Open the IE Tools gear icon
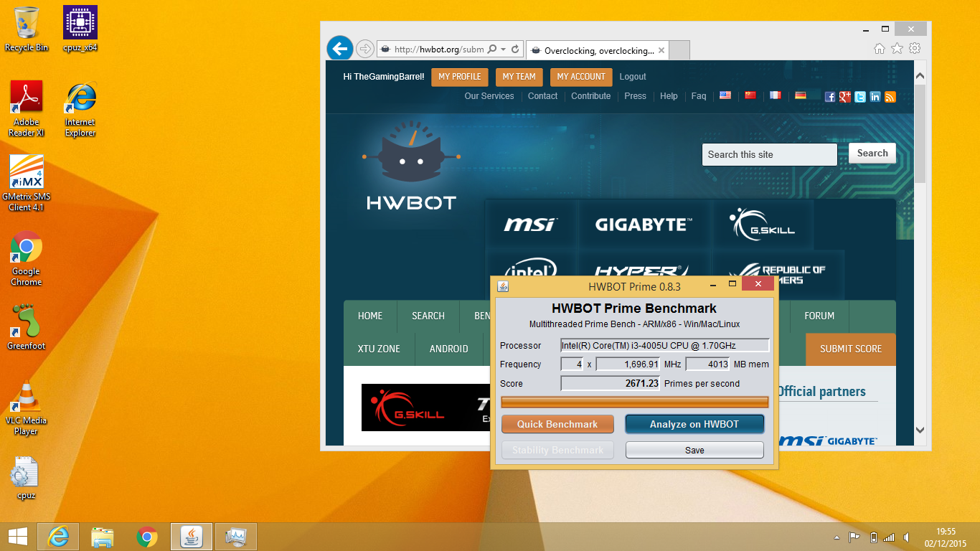 [914, 48]
